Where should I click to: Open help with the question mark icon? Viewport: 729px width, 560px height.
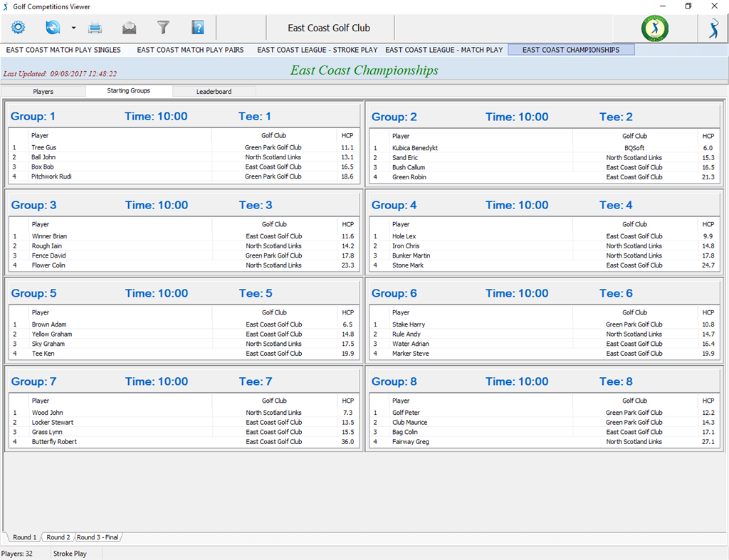pos(198,28)
